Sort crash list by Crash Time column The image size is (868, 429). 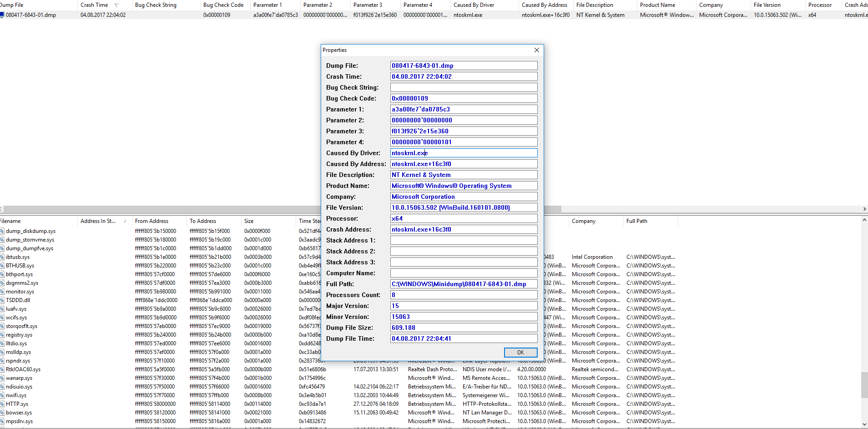tap(104, 5)
